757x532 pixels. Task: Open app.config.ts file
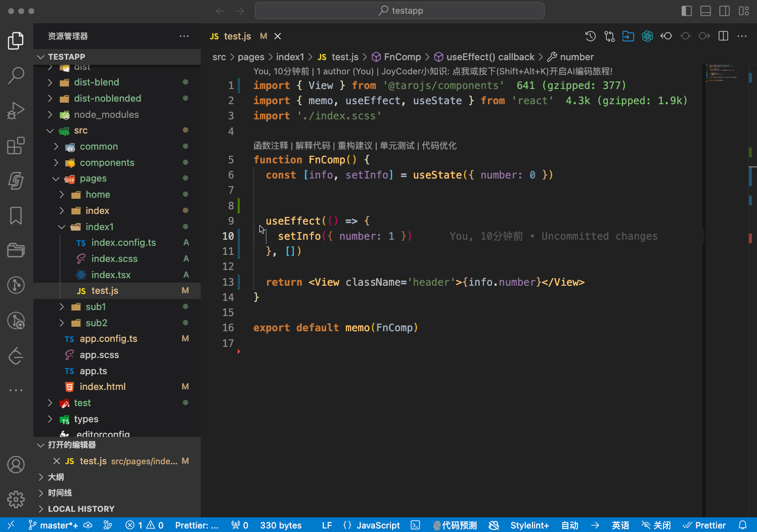117,338
